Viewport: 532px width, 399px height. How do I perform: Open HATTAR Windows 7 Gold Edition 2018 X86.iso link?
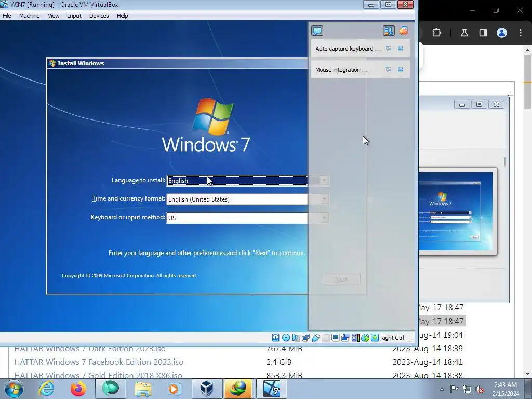98,375
